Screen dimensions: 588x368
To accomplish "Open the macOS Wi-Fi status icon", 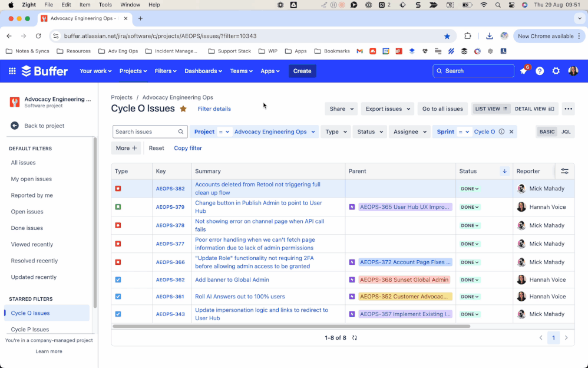I will [484, 5].
